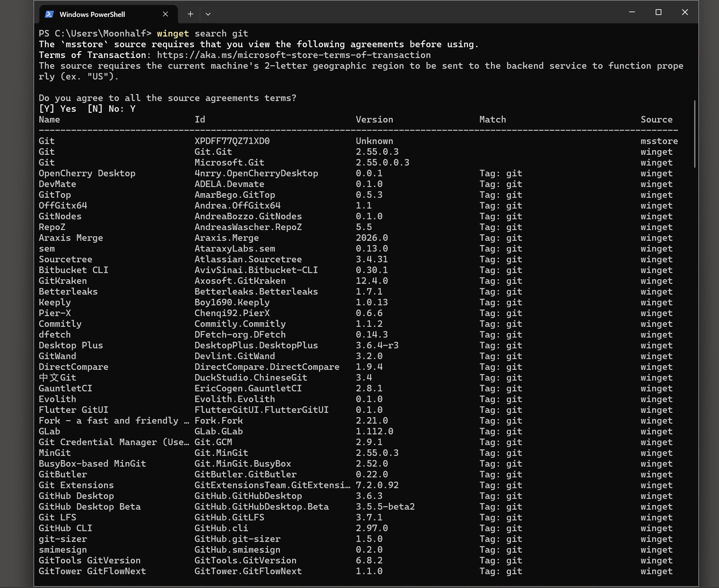Click 'Evolith.Evolith' package ID

coord(235,399)
